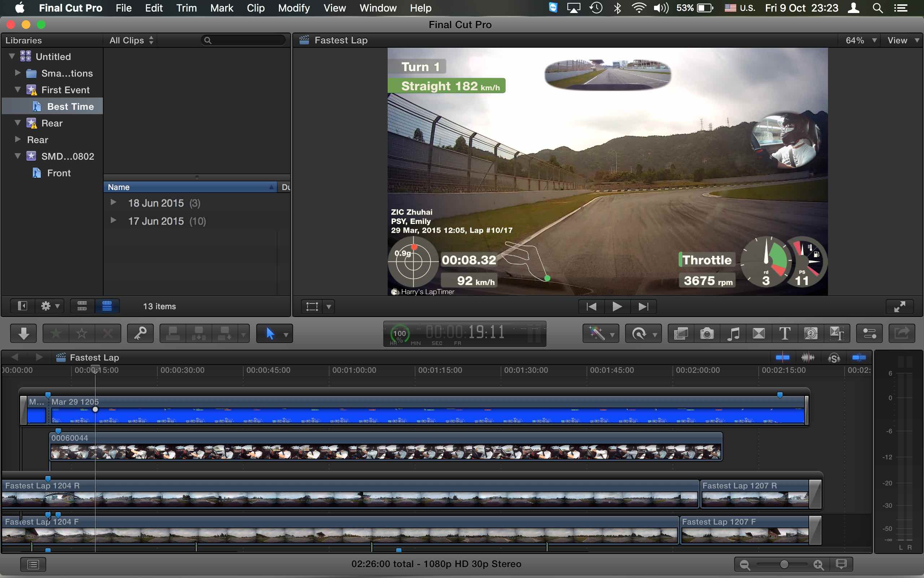Image resolution: width=924 pixels, height=578 pixels.
Task: Click the append clip edit button
Action: (225, 333)
